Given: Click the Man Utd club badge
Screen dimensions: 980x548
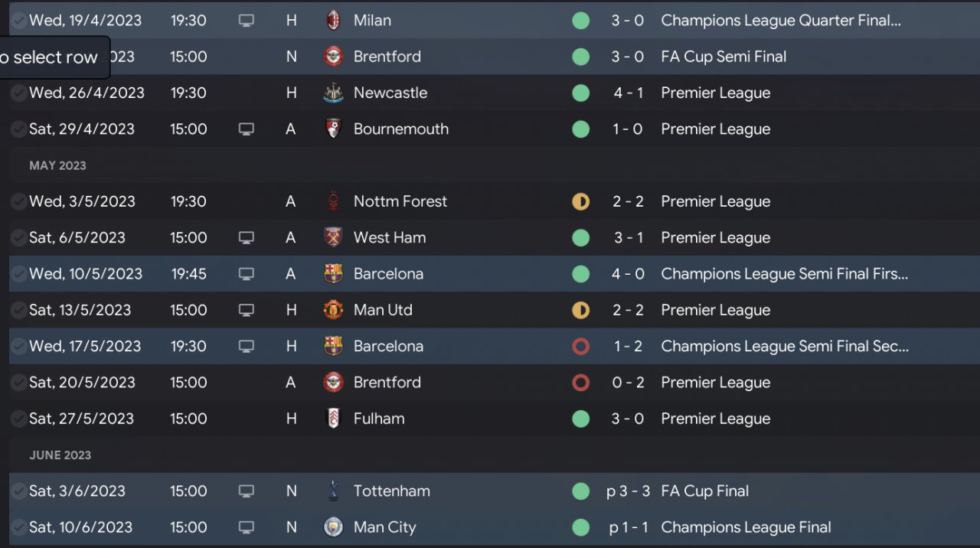Looking at the screenshot, I should point(333,310).
